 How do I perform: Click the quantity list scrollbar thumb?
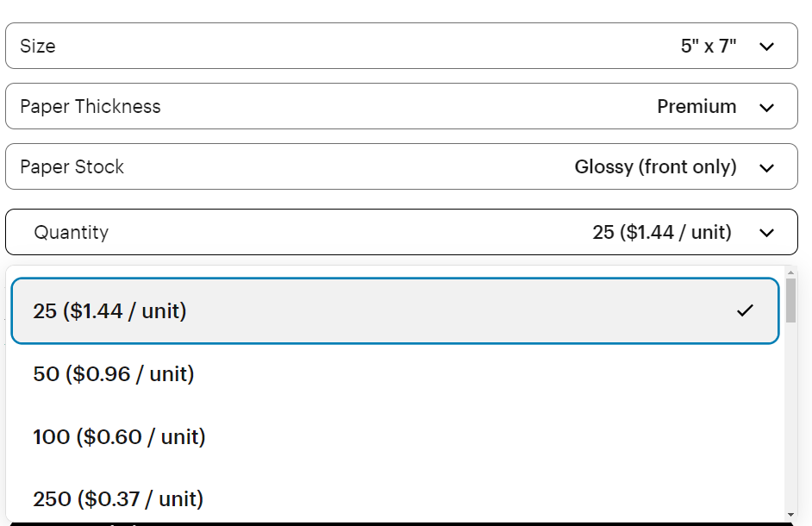[x=791, y=300]
